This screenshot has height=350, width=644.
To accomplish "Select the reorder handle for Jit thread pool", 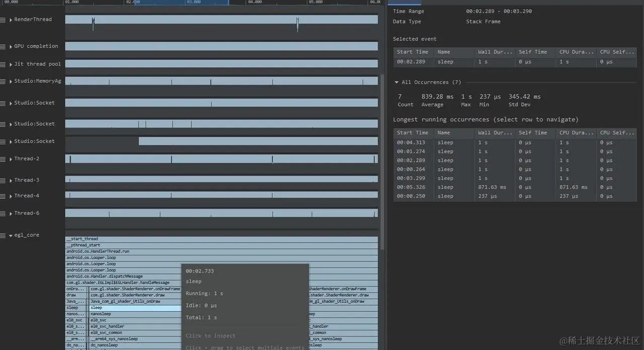I will [x=3, y=64].
